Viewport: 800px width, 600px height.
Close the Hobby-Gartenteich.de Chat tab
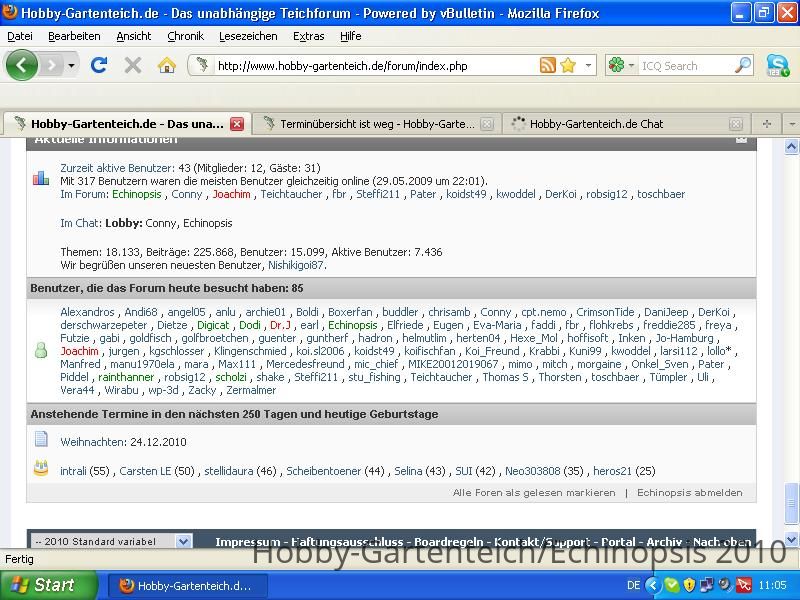pyautogui.click(x=736, y=124)
